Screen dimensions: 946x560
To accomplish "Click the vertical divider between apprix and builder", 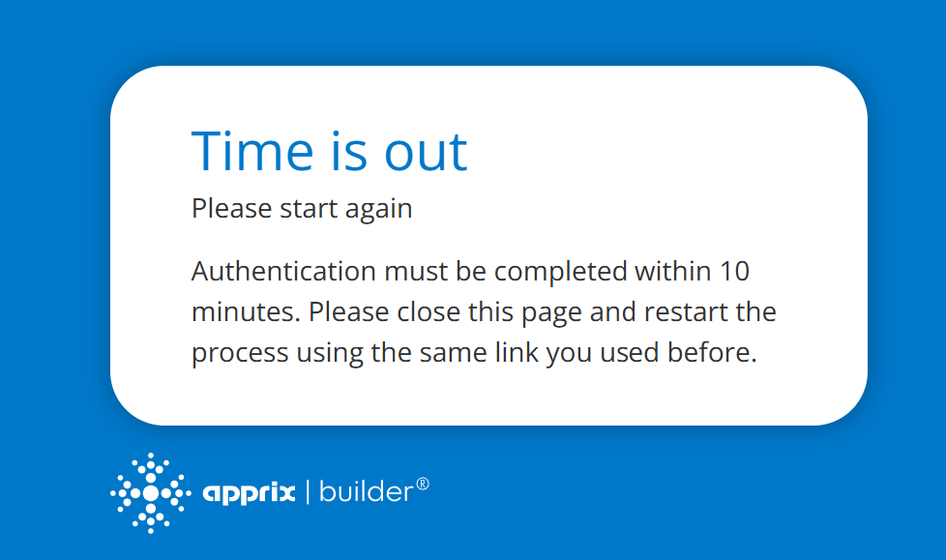I will click(x=308, y=492).
